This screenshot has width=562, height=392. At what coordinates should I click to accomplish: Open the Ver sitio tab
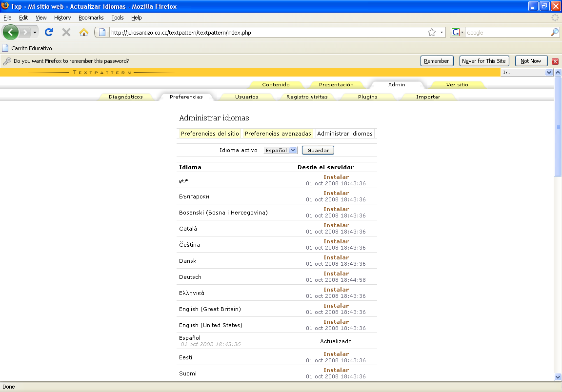pos(457,84)
